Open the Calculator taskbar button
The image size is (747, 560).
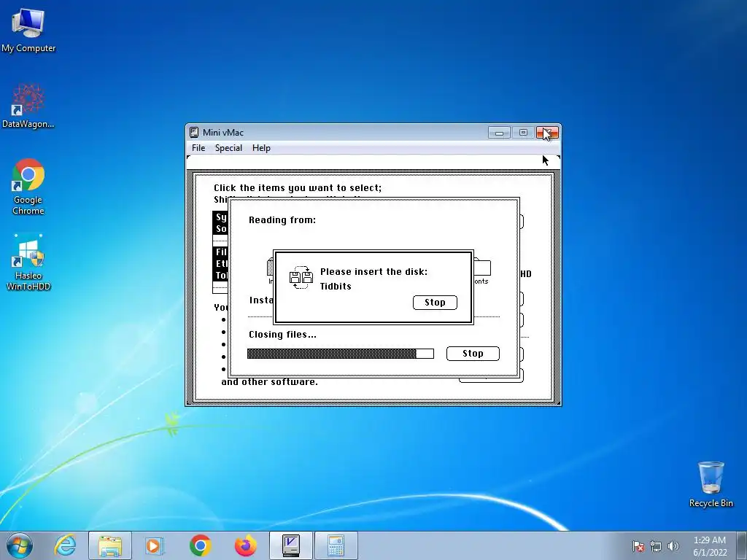tap(336, 545)
